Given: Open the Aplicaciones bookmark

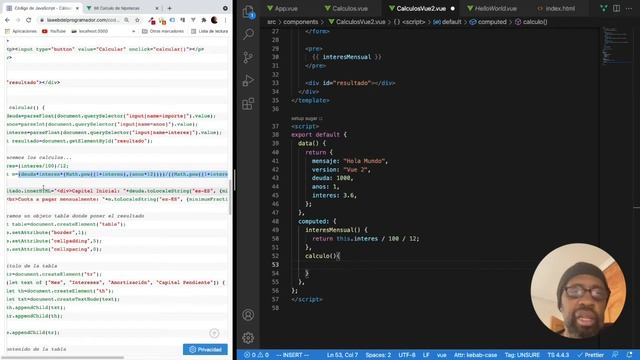Looking at the screenshot, I should tap(21, 31).
